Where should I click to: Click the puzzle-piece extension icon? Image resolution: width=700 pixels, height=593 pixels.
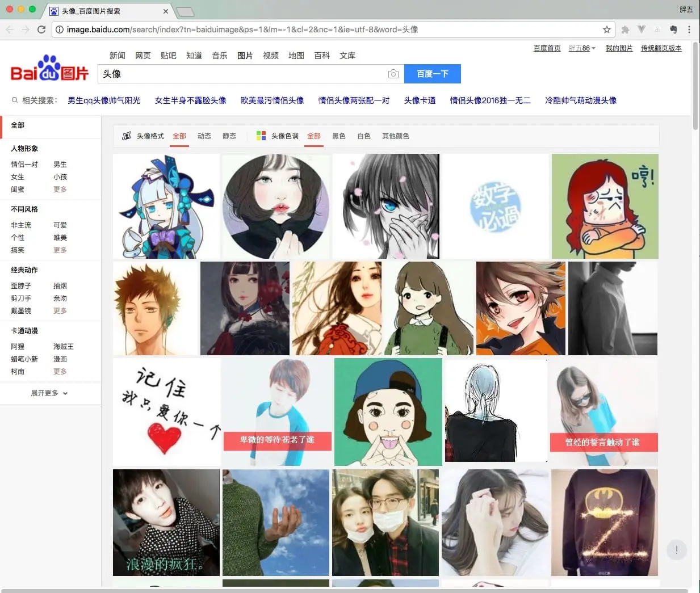point(625,30)
